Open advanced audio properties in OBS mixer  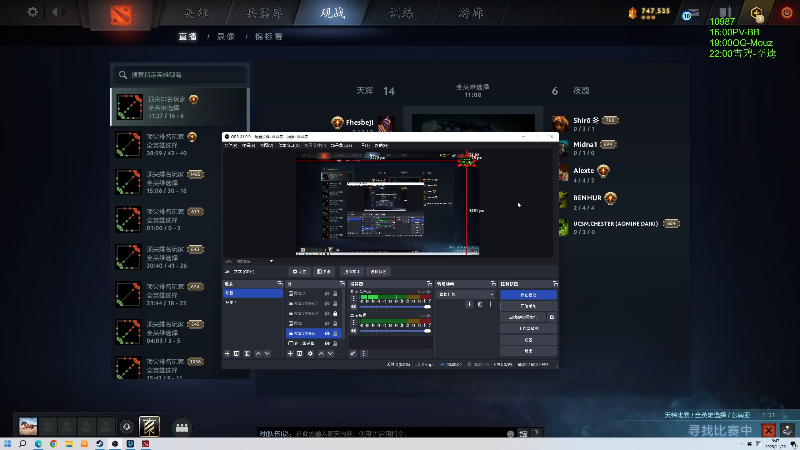(353, 354)
